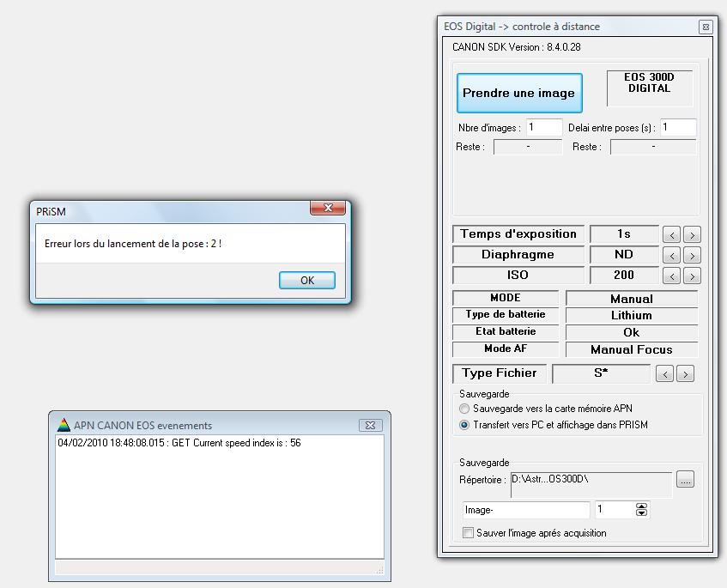Increment the image counter spinner
This screenshot has height=588, width=727.
tap(641, 506)
